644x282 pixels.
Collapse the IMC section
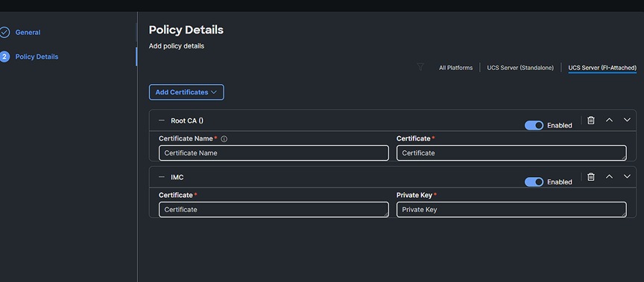pyautogui.click(x=162, y=177)
